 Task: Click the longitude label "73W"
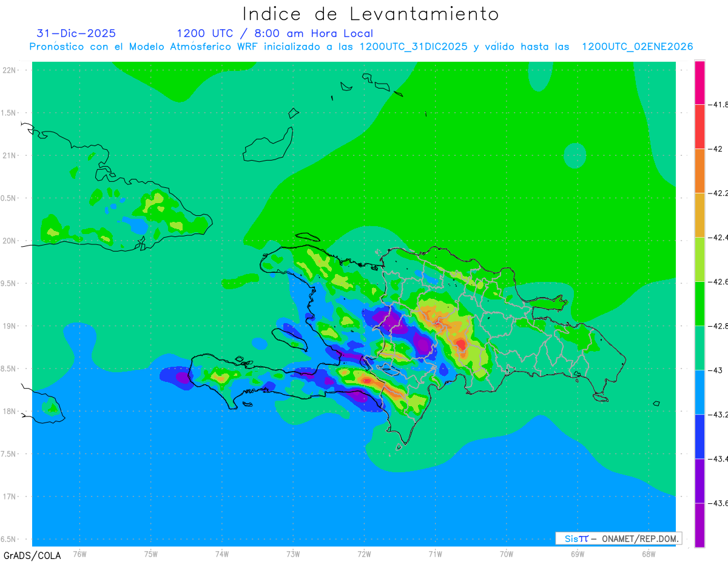point(293,553)
